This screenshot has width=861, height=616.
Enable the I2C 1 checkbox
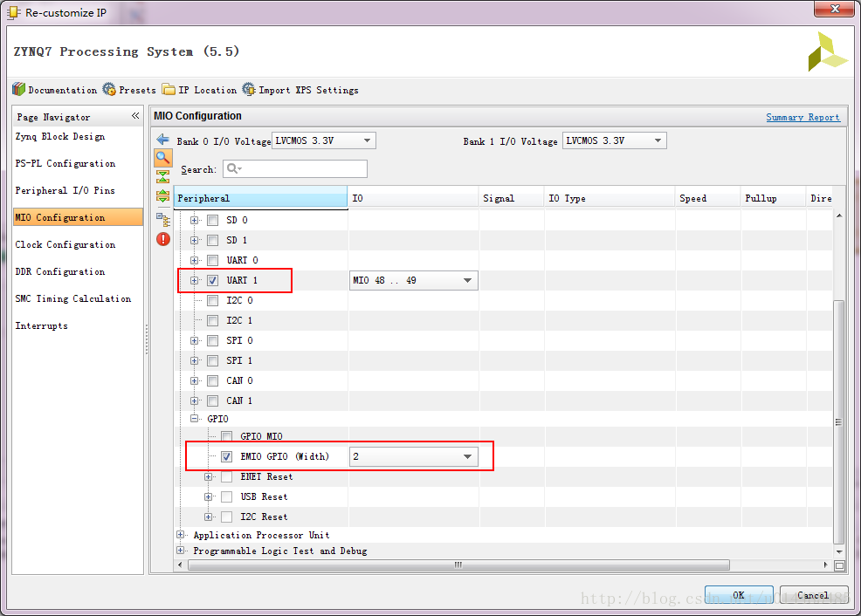tap(213, 320)
